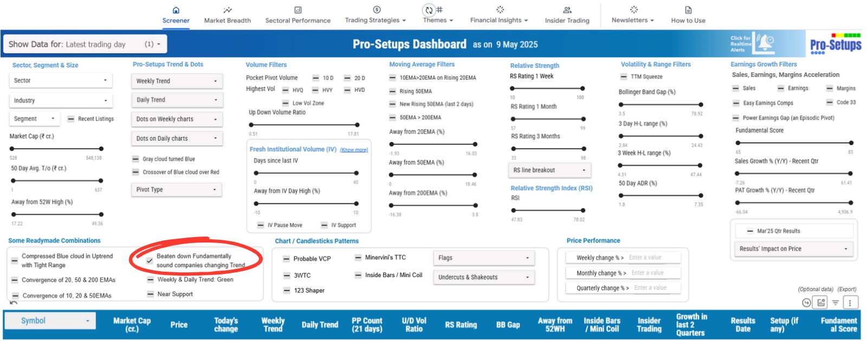This screenshot has height=341, width=868.
Task: Click the Insider Trading people icon
Action: tap(567, 10)
